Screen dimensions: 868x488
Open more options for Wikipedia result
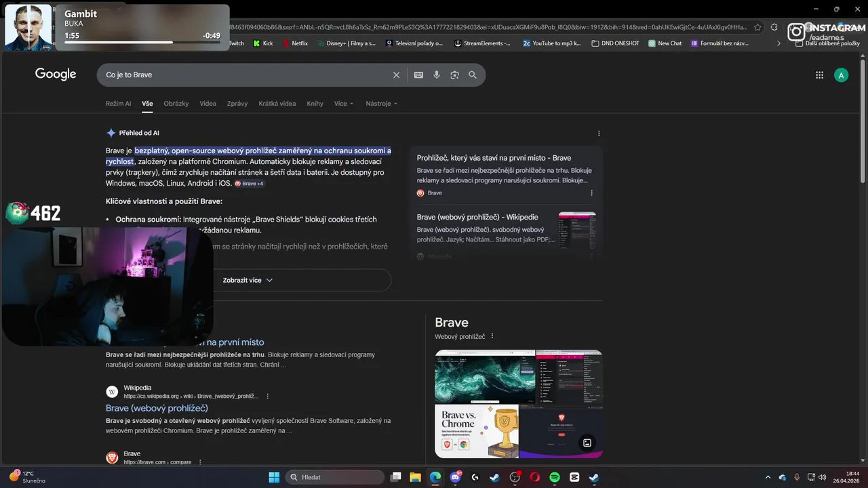(268, 396)
